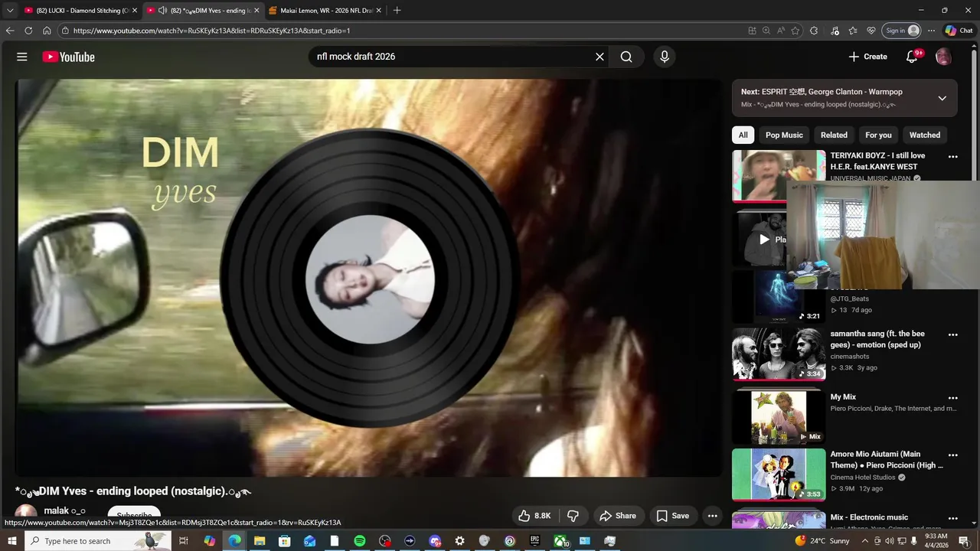Image resolution: width=980 pixels, height=551 pixels.
Task: Show hidden system tray icons
Action: coord(865,541)
